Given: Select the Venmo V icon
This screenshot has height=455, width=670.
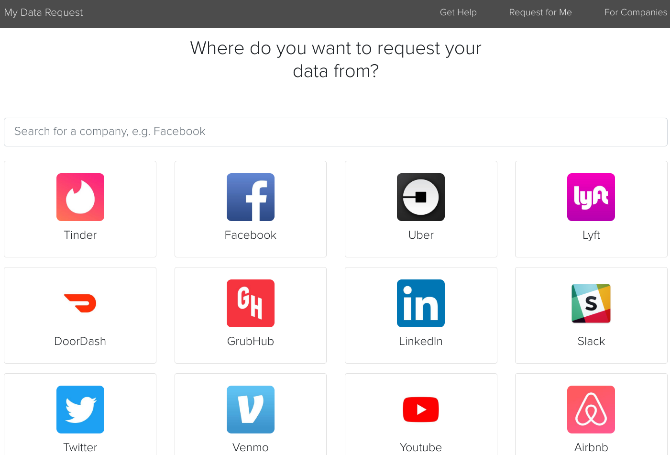Looking at the screenshot, I should (x=250, y=410).
